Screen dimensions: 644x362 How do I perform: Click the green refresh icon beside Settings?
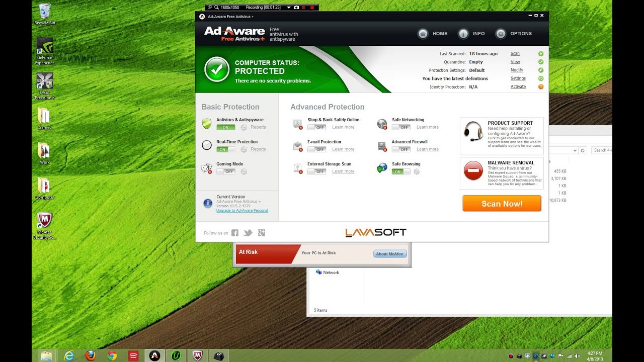(541, 78)
